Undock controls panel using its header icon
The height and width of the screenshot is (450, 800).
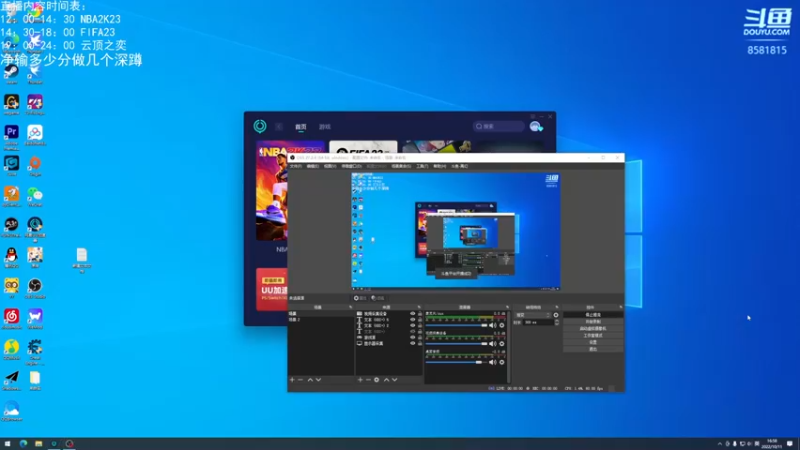coord(621,307)
